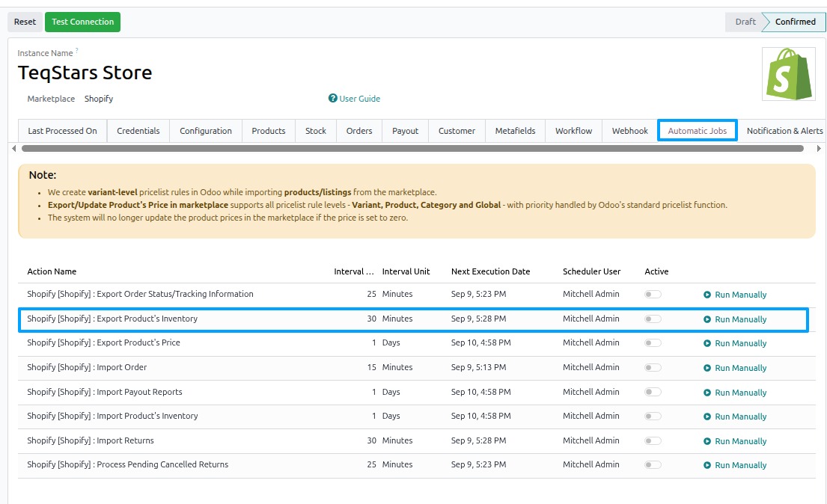Screen dimensions: 827x504
Task: Set status to Draft
Action: click(x=745, y=22)
